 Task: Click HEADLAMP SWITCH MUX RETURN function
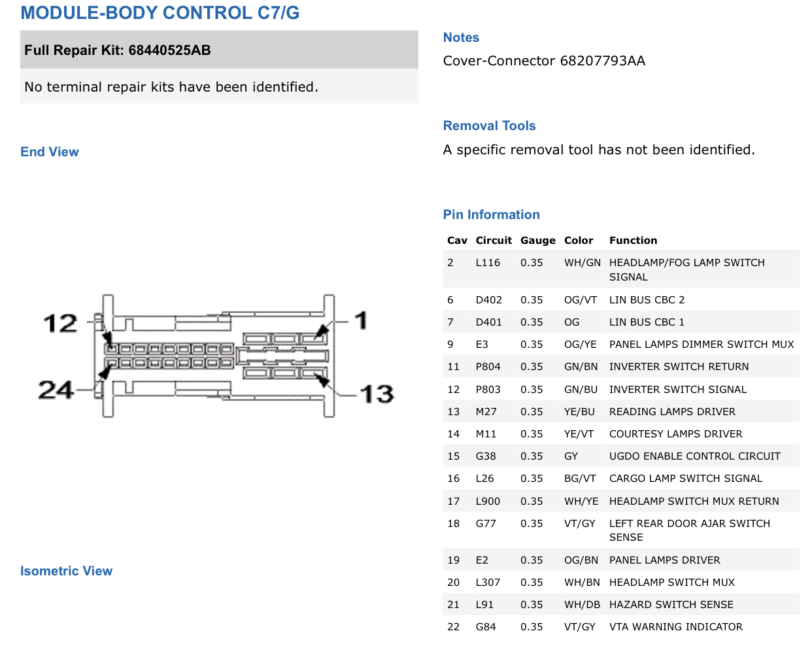[694, 501]
